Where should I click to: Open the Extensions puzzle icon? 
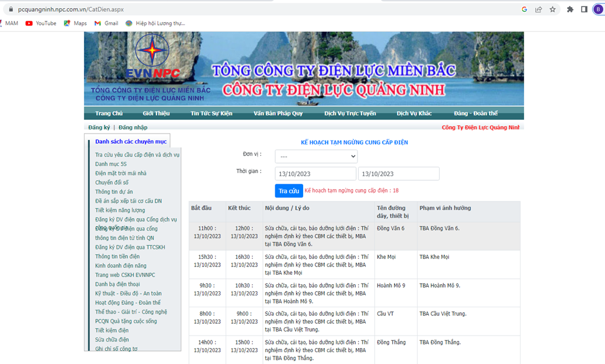570,9
